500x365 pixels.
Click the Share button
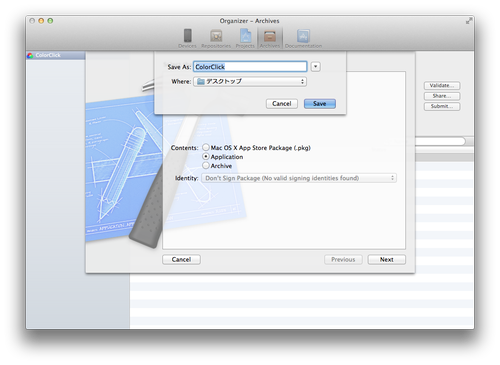[442, 96]
